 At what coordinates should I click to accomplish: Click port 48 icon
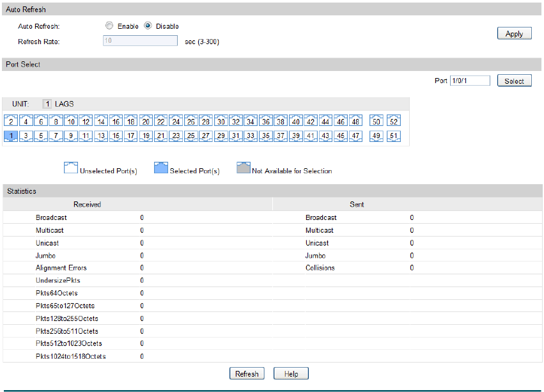coord(355,120)
